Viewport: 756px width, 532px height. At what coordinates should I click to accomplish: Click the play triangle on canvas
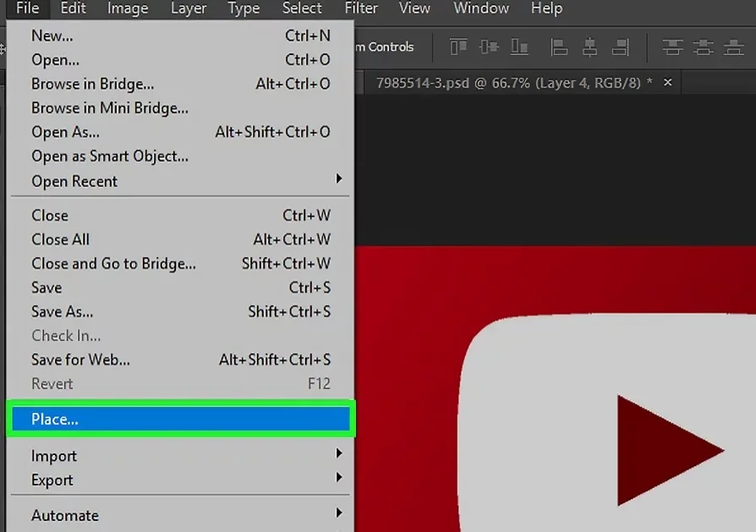pyautogui.click(x=671, y=451)
